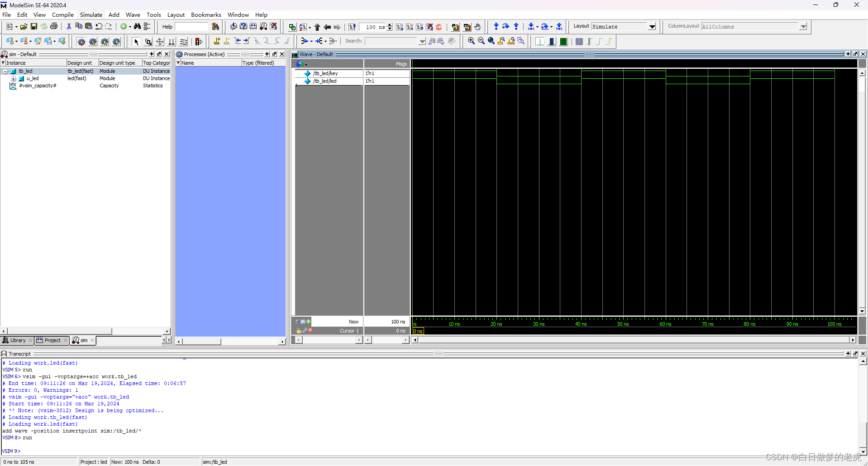
Task: Click the Open folder icon
Action: pos(24,27)
